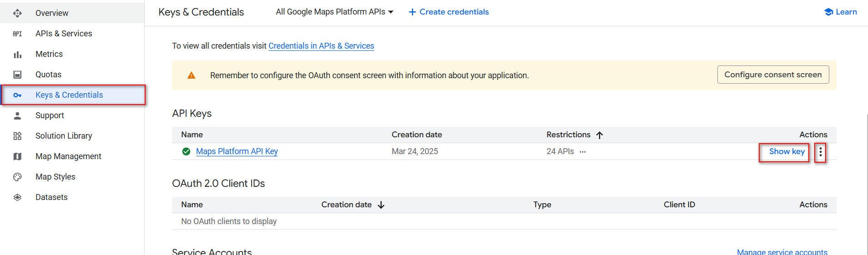
Task: Click the API icon beside APIs & Services
Action: pos(17,34)
